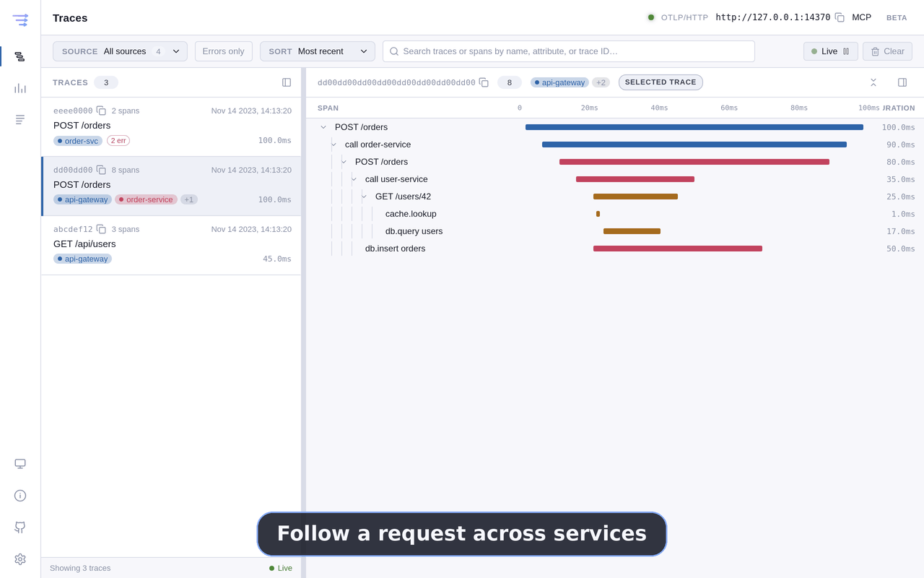Focus the trace search field
Viewport: 924px width, 578px height.
click(569, 51)
